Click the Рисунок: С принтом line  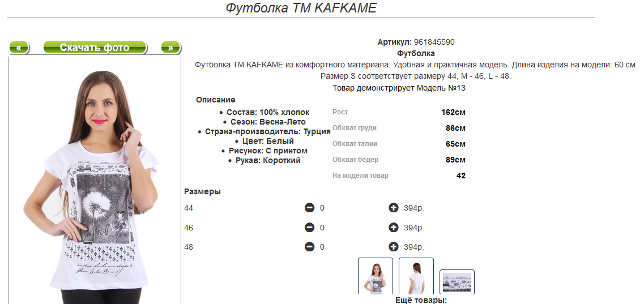tap(268, 151)
